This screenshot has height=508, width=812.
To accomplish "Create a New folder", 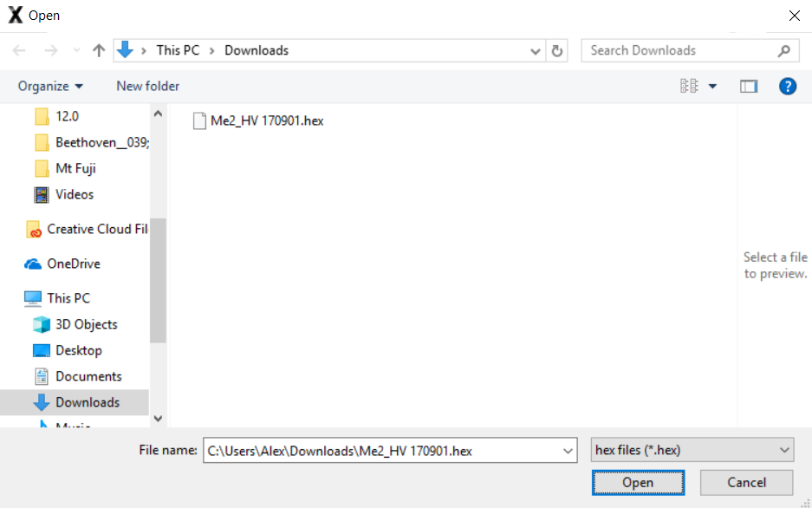I will pos(147,86).
